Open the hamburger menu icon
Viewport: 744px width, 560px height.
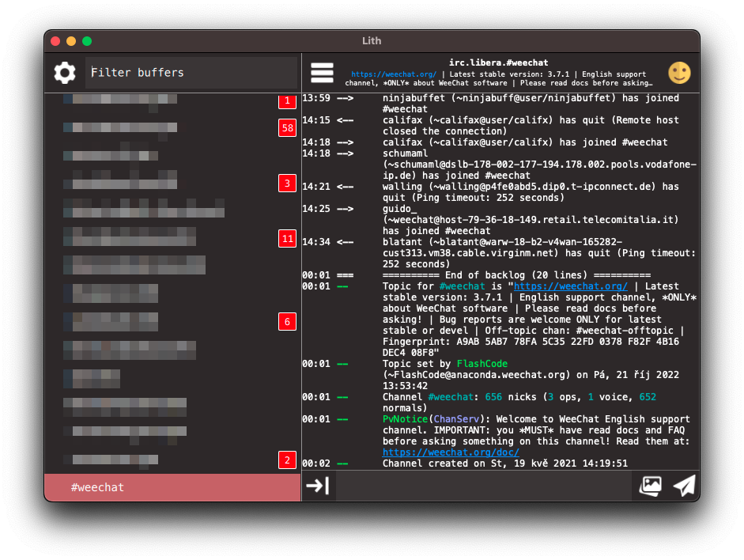[x=322, y=72]
